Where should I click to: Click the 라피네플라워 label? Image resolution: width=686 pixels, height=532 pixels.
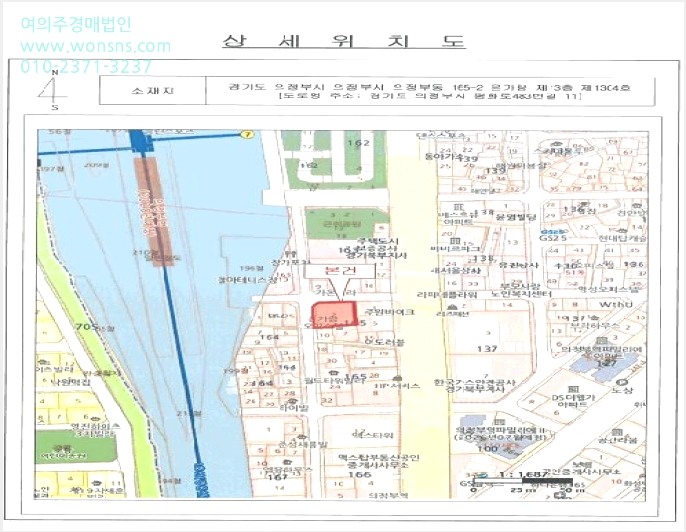446,294
